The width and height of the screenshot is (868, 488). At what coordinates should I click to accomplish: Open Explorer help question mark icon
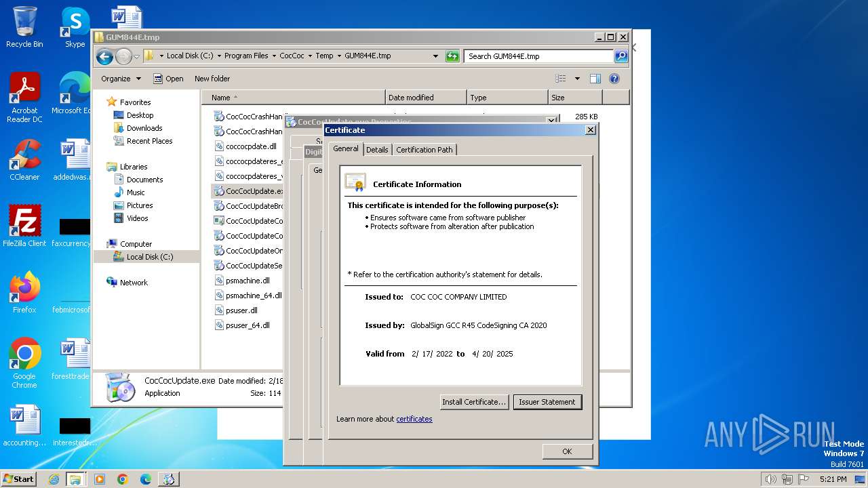(614, 79)
